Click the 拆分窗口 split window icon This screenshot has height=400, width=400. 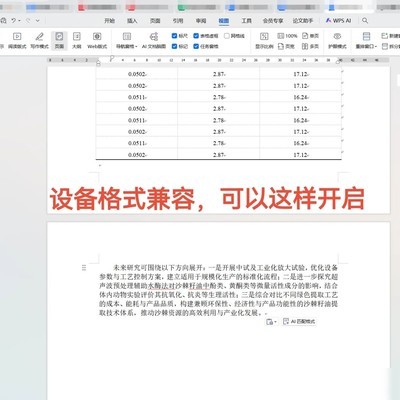[384, 46]
